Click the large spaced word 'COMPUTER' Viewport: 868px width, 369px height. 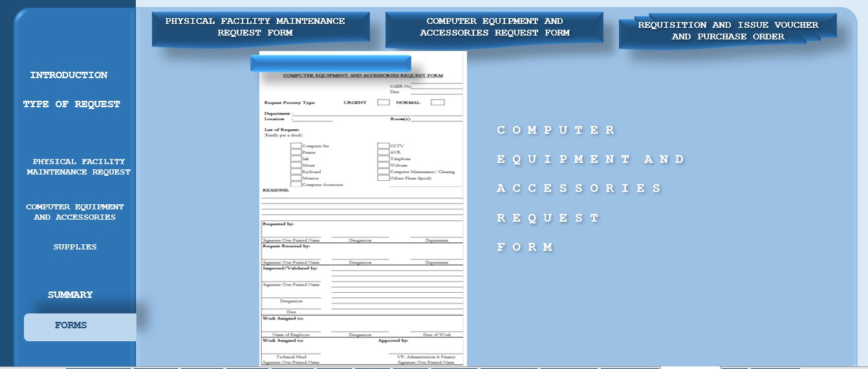556,130
